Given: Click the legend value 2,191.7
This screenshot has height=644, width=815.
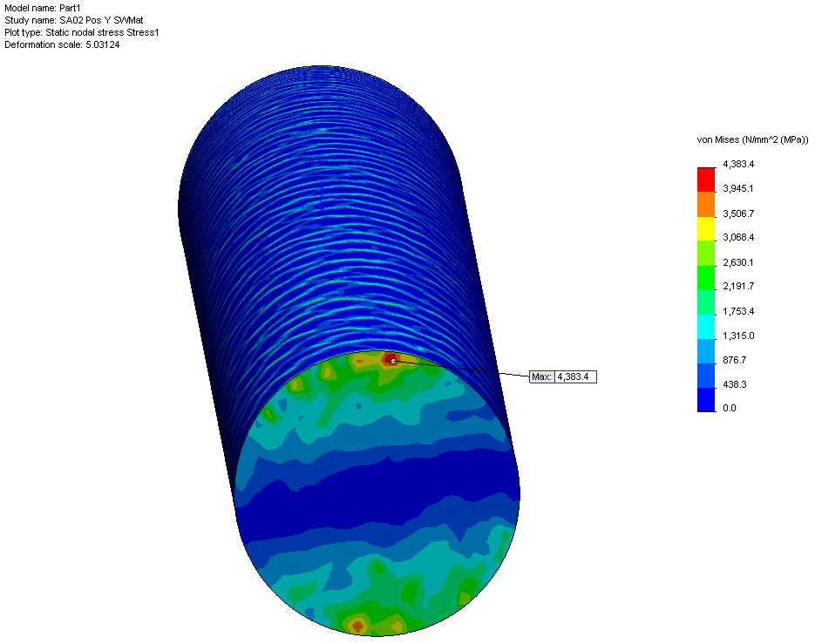Looking at the screenshot, I should 738,287.
